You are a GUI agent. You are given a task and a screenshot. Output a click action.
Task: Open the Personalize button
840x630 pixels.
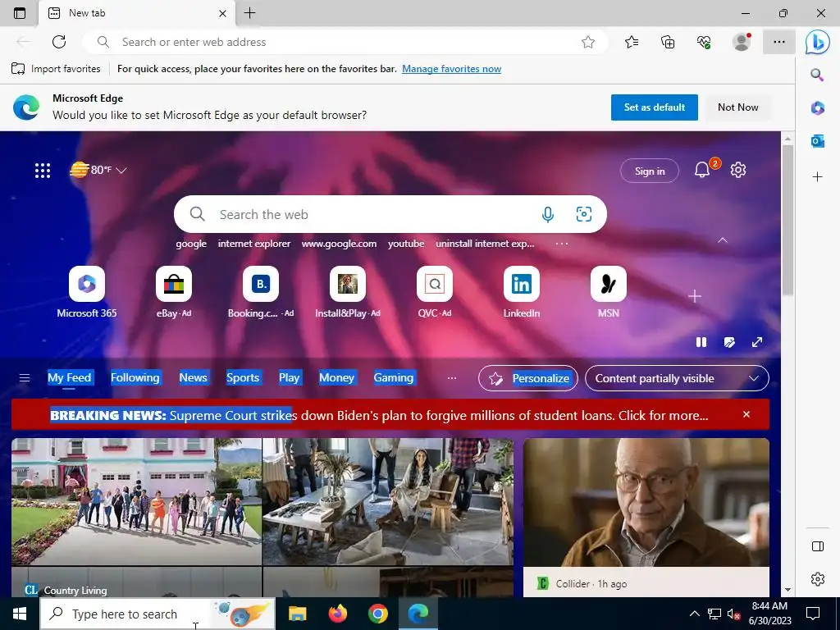tap(527, 378)
